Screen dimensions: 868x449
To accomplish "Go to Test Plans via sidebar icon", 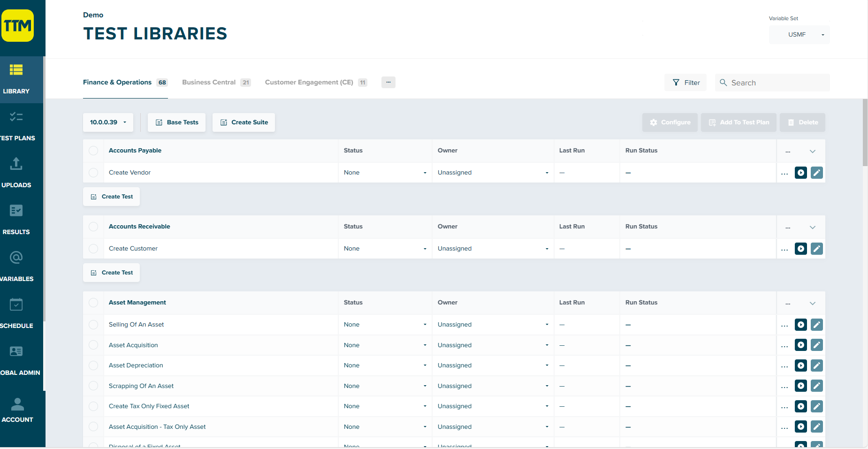I will (15, 124).
